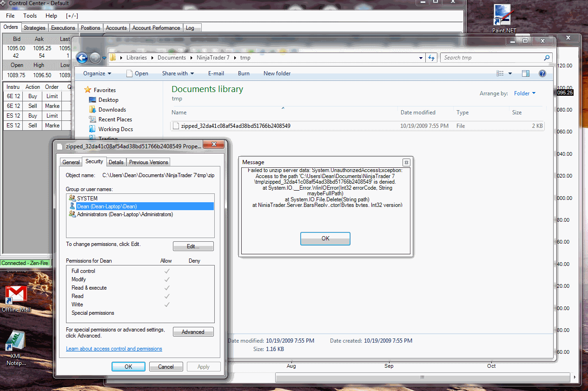Open File menu in Control Center
This screenshot has width=588, height=391.
tap(10, 16)
